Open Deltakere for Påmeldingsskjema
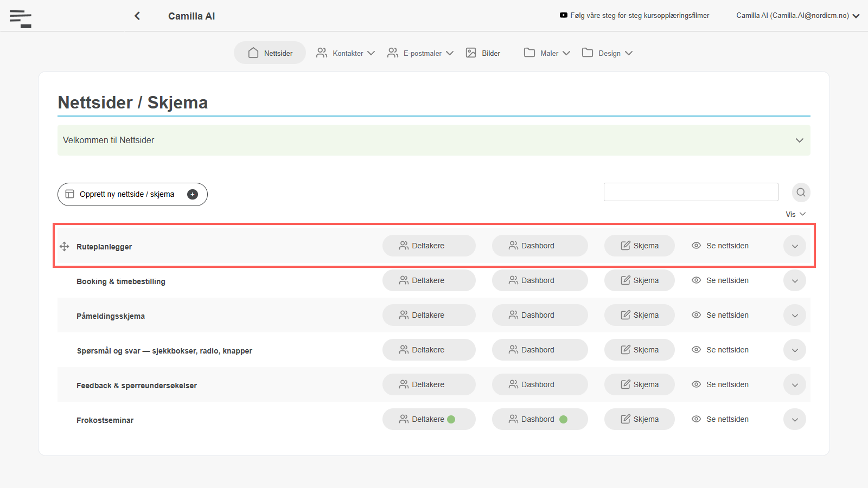 coord(429,315)
